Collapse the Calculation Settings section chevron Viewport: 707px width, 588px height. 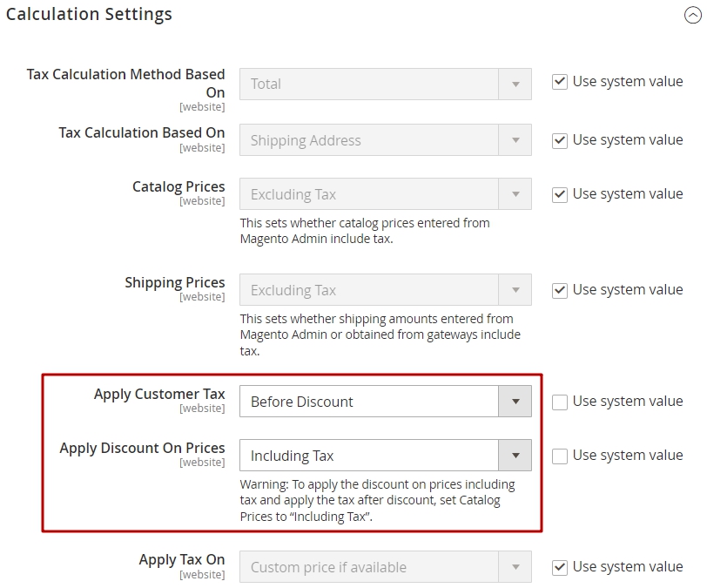click(692, 15)
